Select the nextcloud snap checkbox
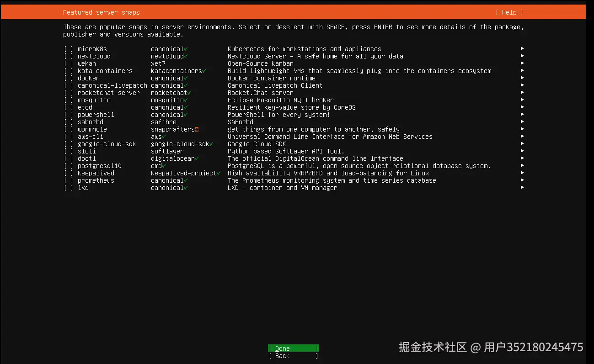The width and height of the screenshot is (594, 364). 69,56
